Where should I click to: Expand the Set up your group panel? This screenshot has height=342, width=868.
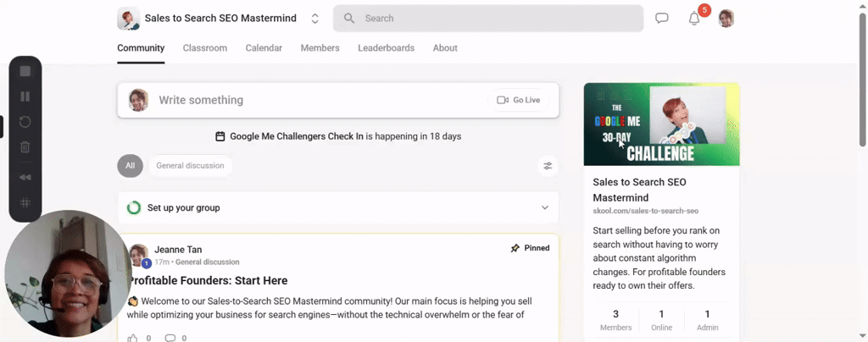coord(337,207)
